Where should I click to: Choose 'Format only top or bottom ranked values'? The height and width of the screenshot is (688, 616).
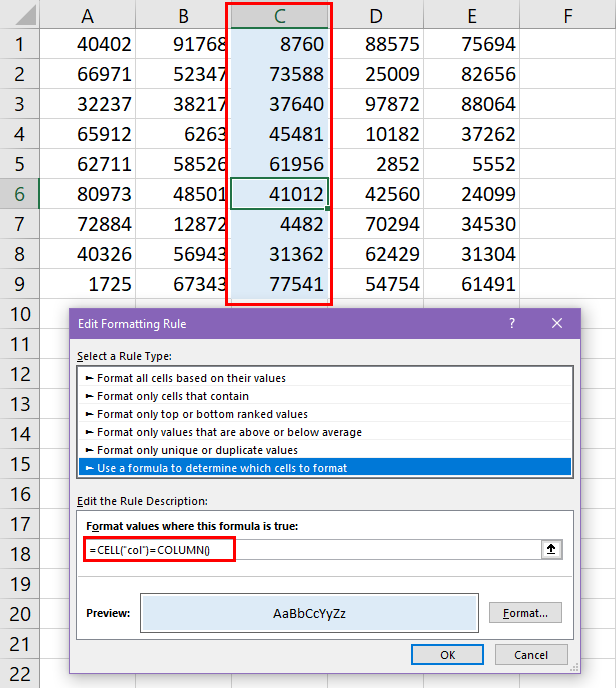[325, 414]
